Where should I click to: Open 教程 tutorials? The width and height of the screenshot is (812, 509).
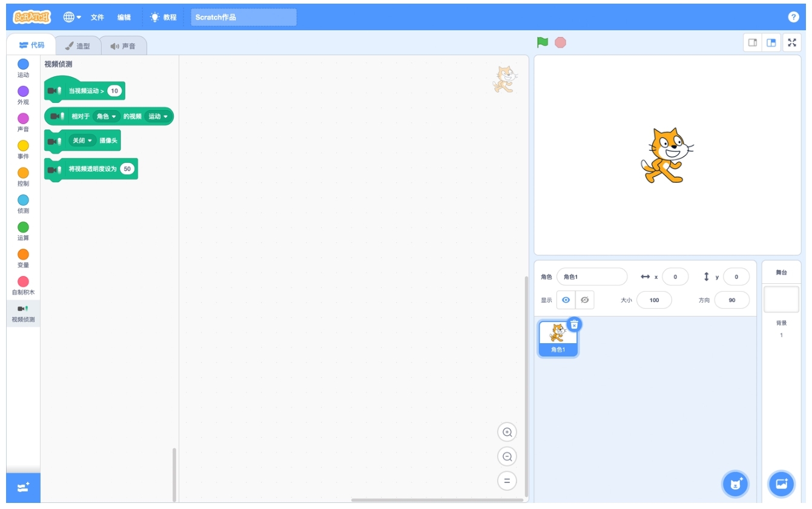(163, 18)
